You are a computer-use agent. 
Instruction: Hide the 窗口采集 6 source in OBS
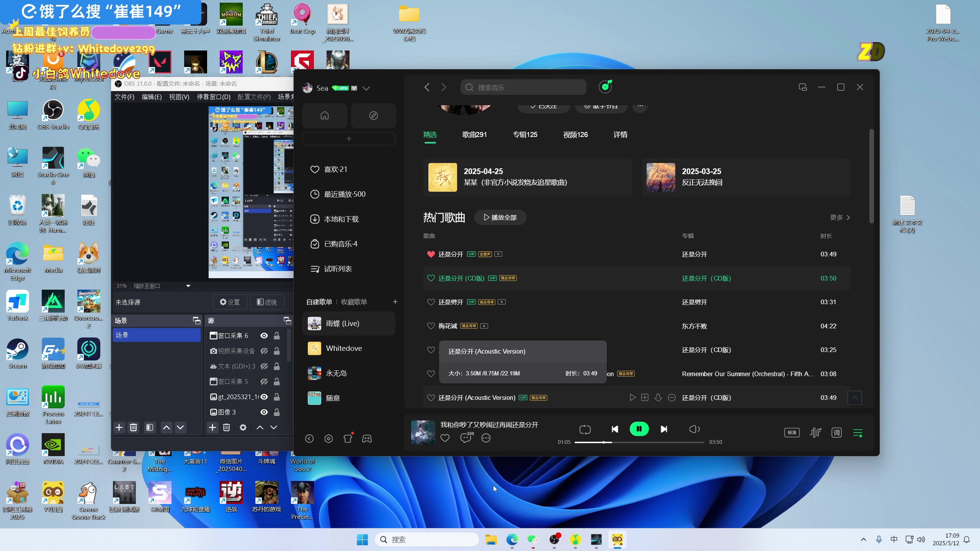coord(264,336)
